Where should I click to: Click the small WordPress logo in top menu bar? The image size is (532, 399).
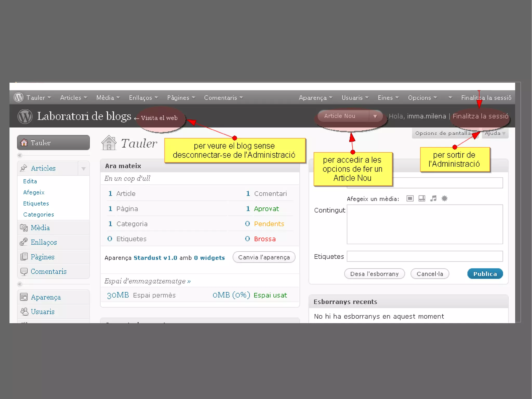pyautogui.click(x=18, y=97)
